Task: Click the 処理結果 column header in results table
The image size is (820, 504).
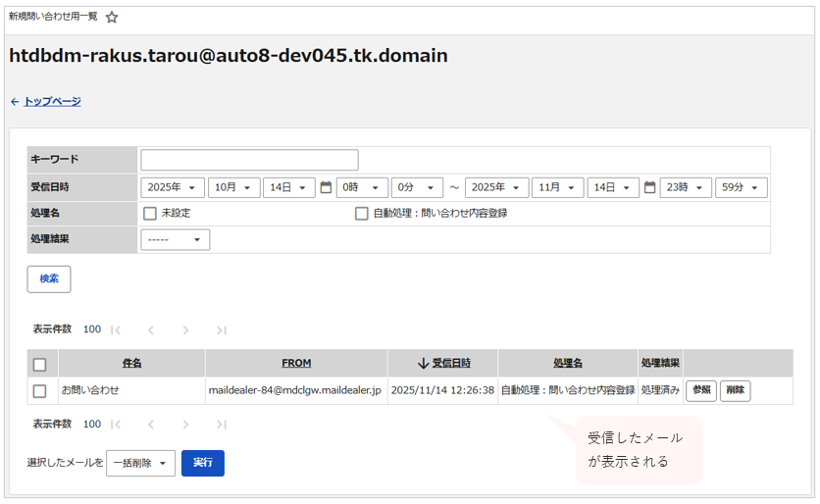Action: 660,363
